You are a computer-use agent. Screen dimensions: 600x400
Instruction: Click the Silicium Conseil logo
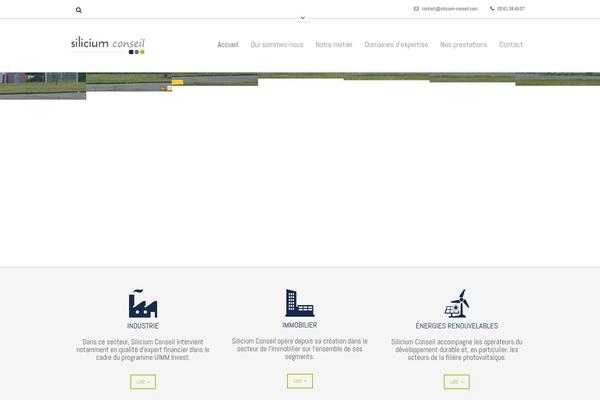coord(108,45)
